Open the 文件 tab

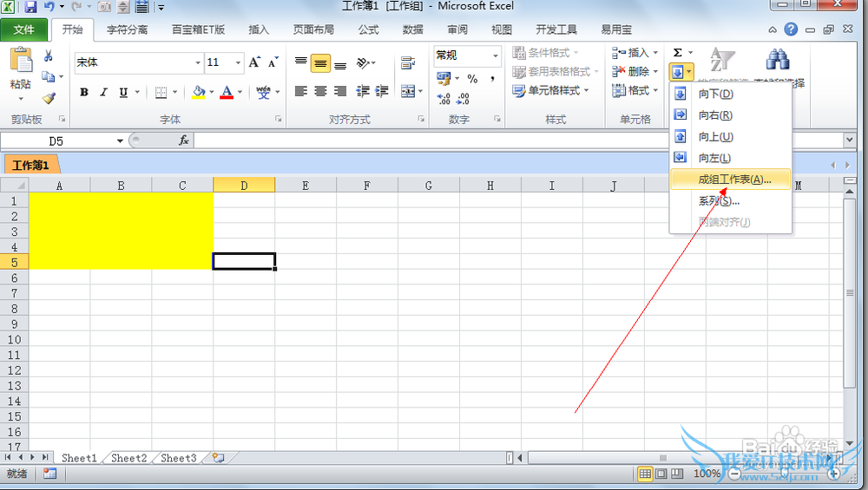tap(23, 29)
